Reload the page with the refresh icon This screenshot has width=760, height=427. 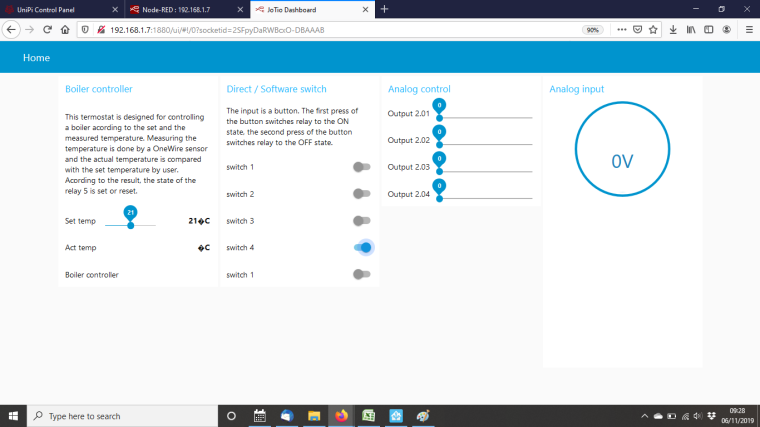(x=47, y=29)
